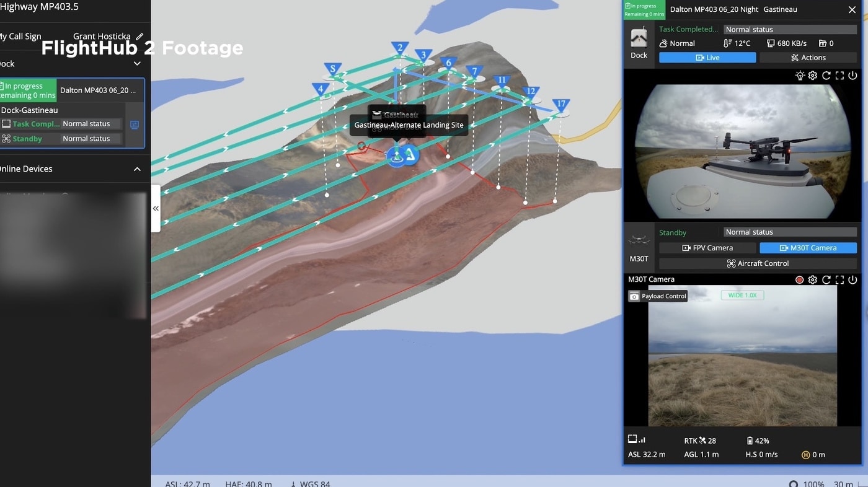This screenshot has width=868, height=487.
Task: Click Task Compl... status in sidebar dock row
Action: click(x=36, y=124)
